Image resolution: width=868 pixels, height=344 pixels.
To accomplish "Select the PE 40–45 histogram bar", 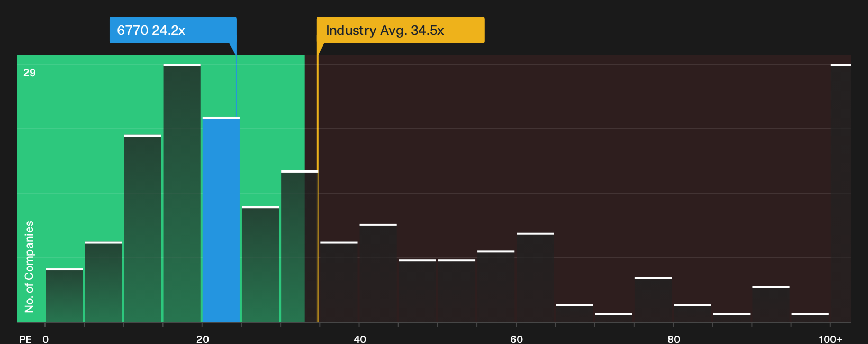I will (378, 273).
